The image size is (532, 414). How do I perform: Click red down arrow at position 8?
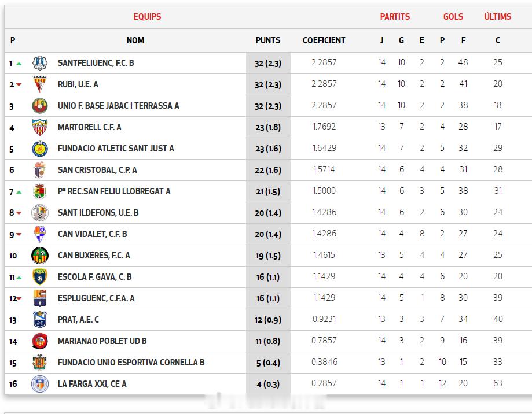point(19,213)
